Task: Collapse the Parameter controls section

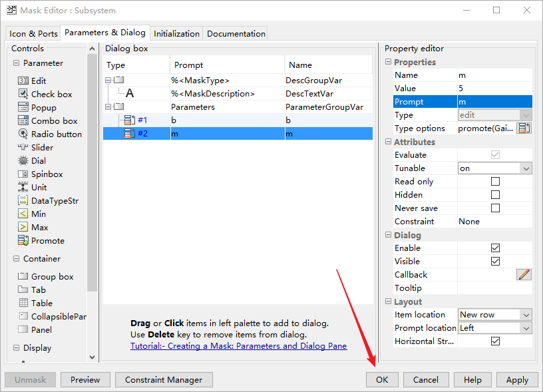Action: coord(16,63)
